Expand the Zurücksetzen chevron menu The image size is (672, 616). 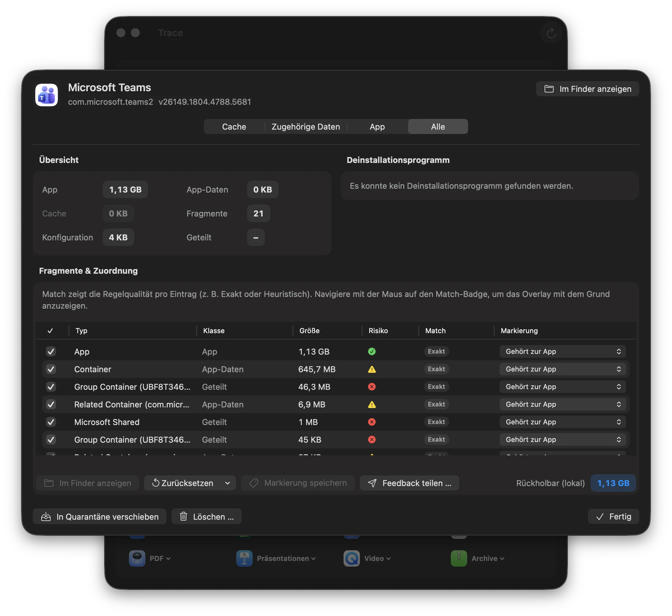(x=228, y=483)
